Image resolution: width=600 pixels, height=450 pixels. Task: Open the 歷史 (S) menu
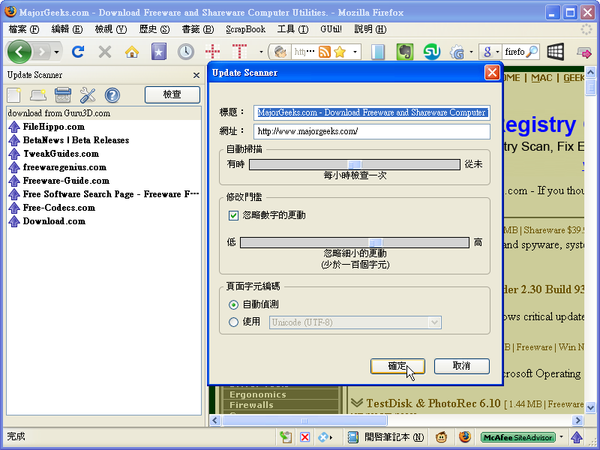coord(154,29)
